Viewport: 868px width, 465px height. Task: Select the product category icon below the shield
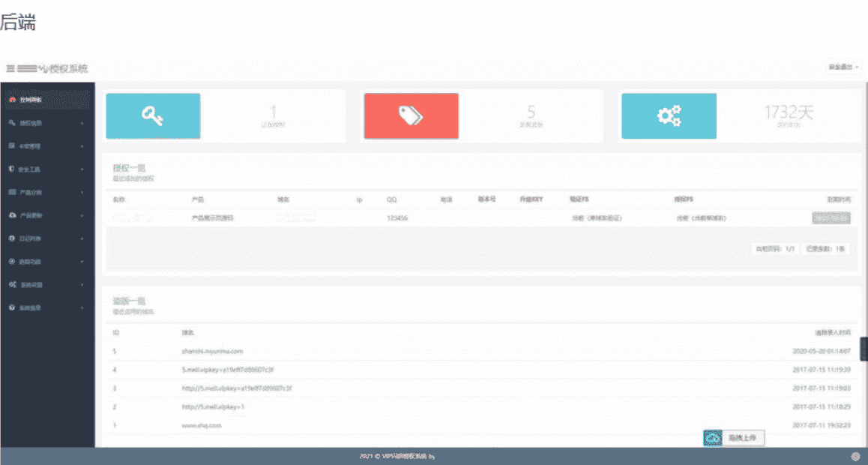click(x=12, y=192)
